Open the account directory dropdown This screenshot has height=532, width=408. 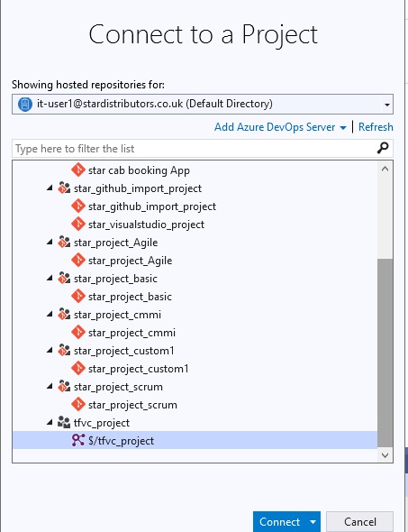coord(386,105)
